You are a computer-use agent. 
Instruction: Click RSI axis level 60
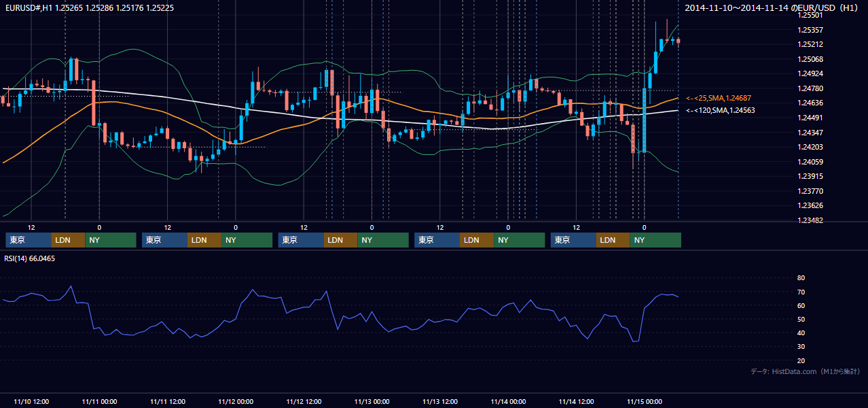pos(801,305)
